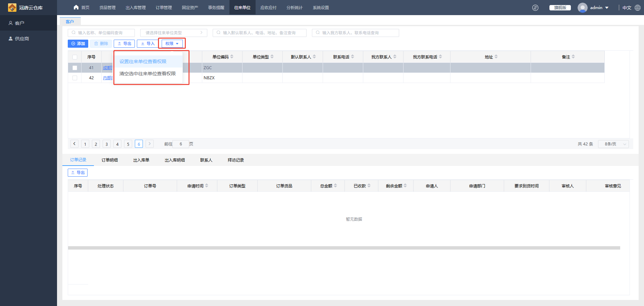Viewport: 644px width, 306px height.
Task: Sort by 备注 column sort icon
Action: pos(573,57)
